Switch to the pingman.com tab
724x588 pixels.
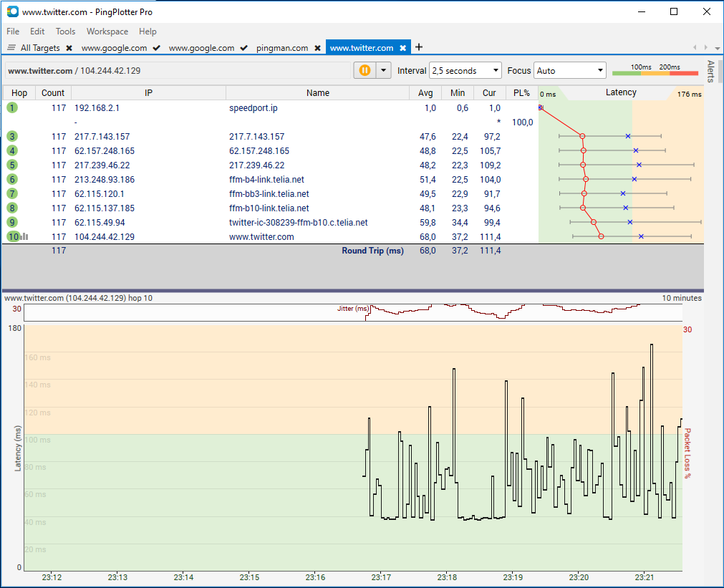pos(282,47)
